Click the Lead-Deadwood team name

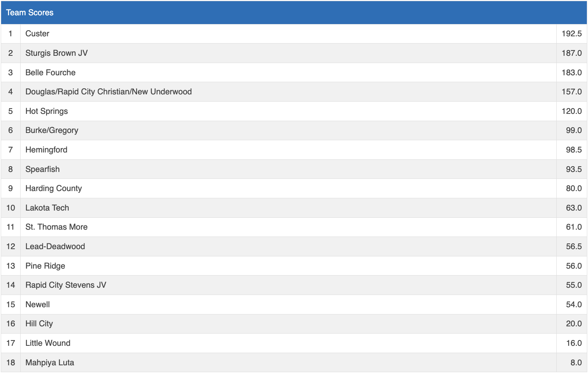coord(55,246)
